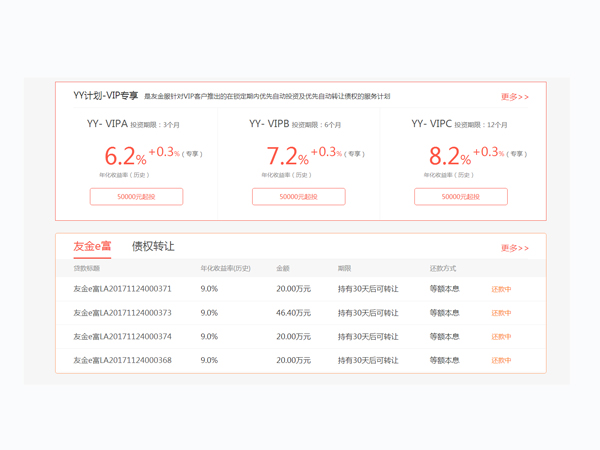Click the 还款方式 column header

click(443, 268)
